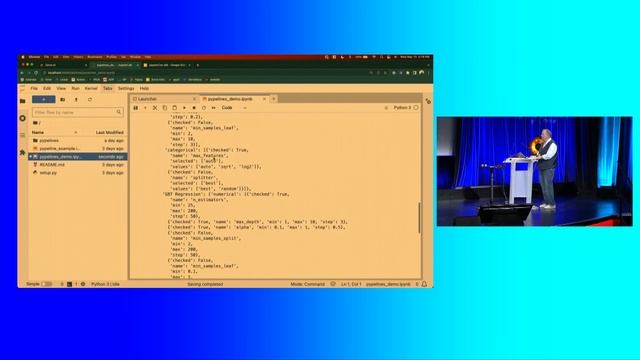Click the search magnifier in filter box

pyautogui.click(x=119, y=112)
